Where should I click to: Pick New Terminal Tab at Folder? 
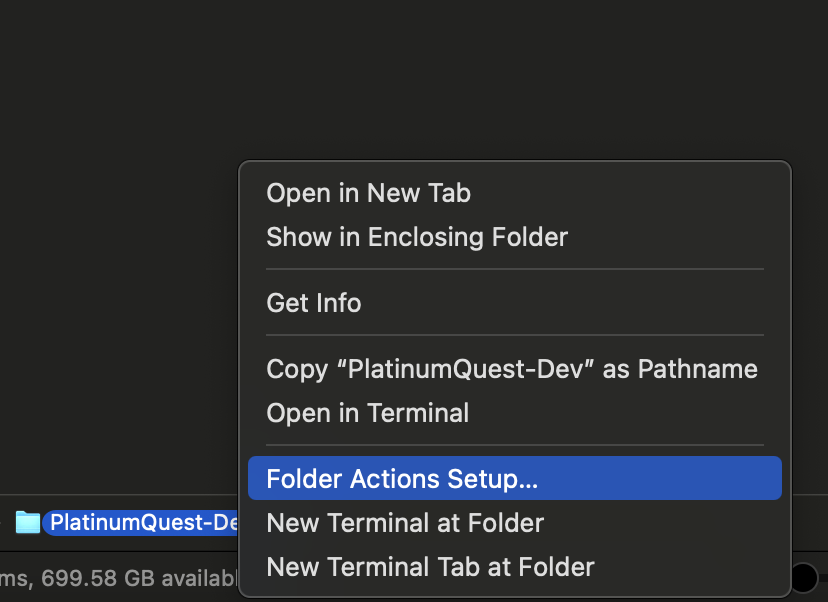[430, 567]
